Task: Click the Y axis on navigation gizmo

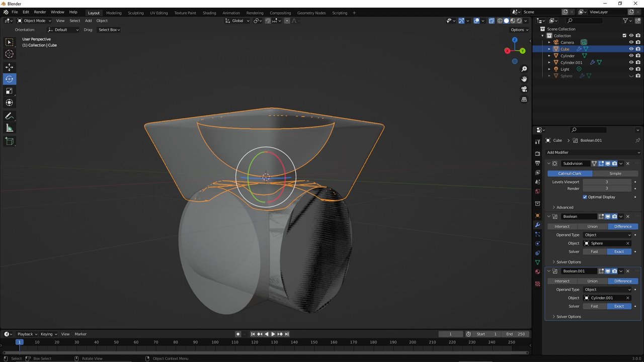Action: (523, 51)
